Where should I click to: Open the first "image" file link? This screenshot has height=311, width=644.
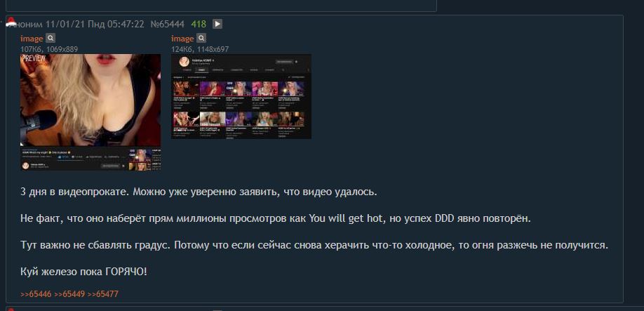click(x=32, y=39)
